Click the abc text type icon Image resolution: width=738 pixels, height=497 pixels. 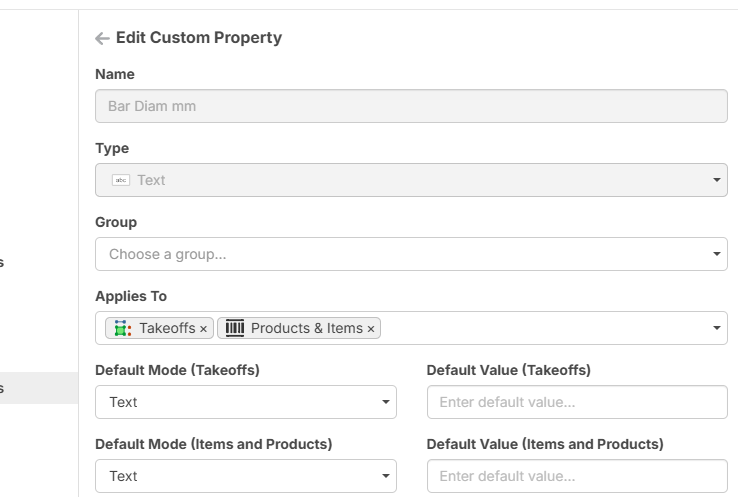(x=120, y=180)
